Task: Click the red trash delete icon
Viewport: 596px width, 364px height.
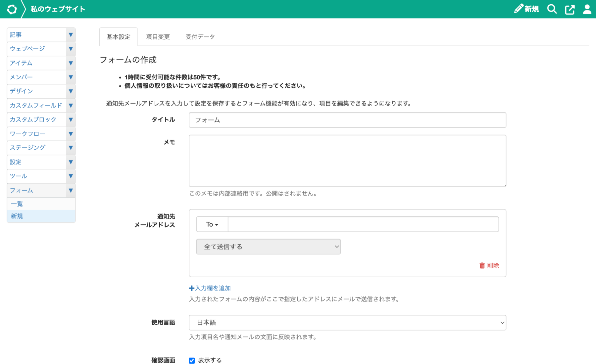Action: 482,265
